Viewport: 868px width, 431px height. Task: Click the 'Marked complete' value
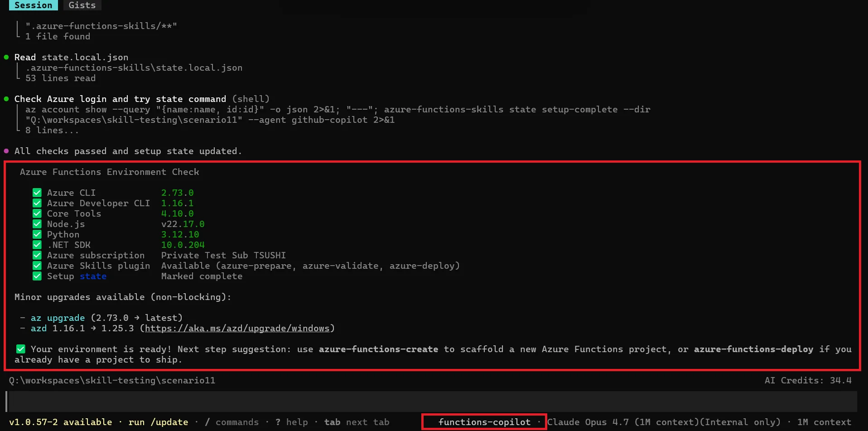[x=202, y=276]
